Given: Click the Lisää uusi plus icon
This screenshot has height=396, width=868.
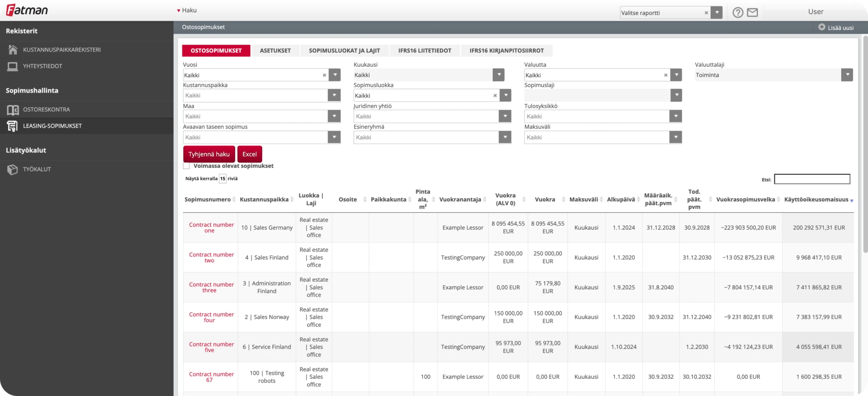Looking at the screenshot, I should coord(821,27).
